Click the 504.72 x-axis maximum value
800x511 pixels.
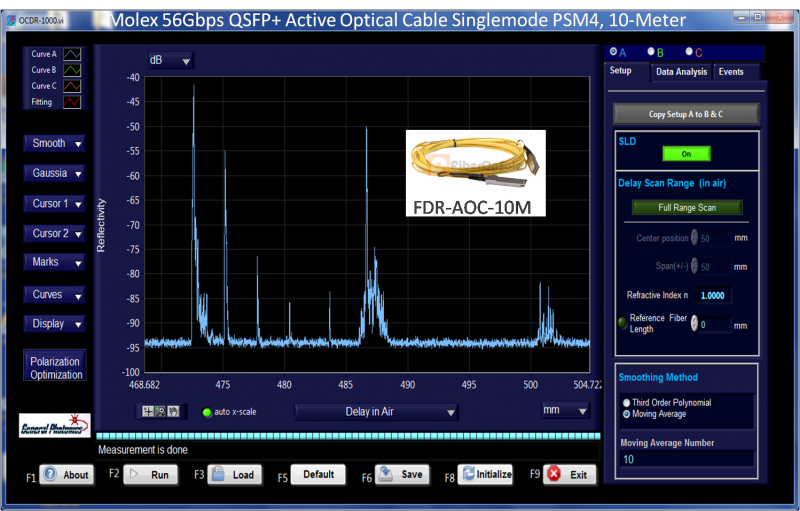click(x=587, y=385)
